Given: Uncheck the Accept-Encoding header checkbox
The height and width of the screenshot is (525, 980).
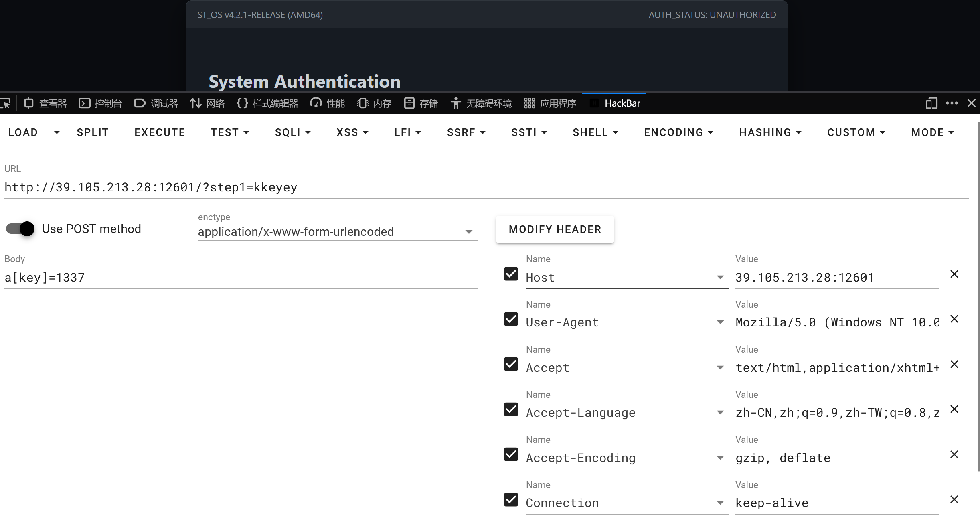Looking at the screenshot, I should click(x=511, y=454).
